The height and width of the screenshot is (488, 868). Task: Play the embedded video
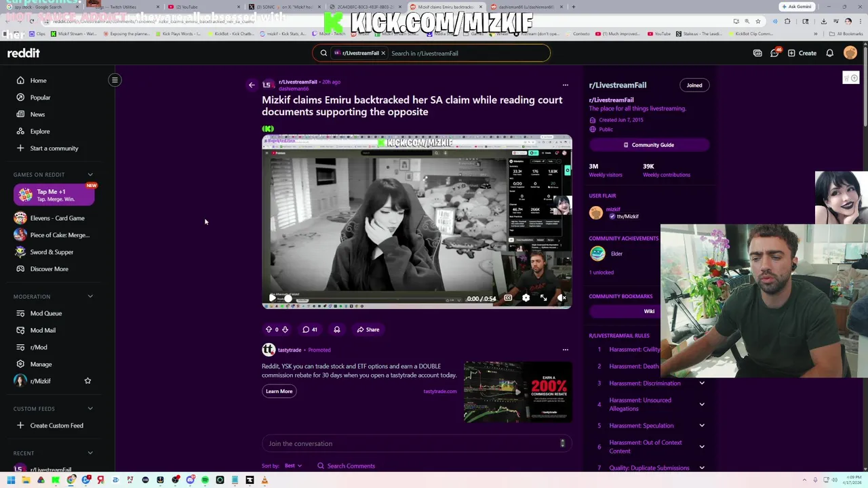[273, 298]
